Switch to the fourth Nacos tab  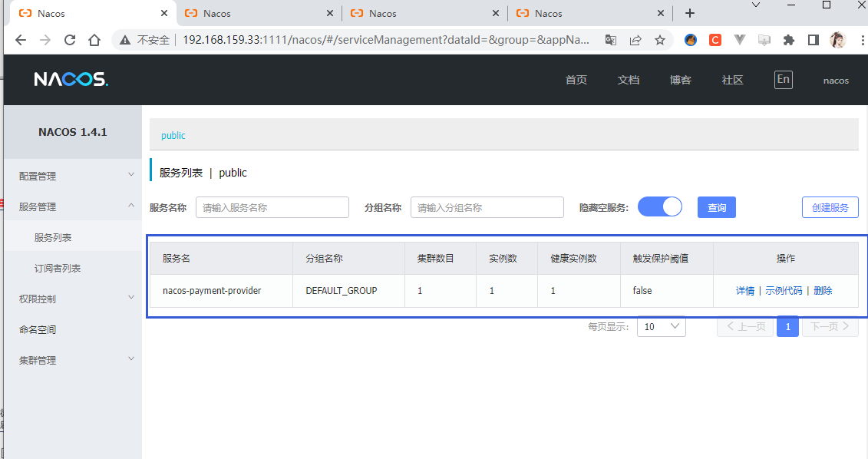[590, 13]
